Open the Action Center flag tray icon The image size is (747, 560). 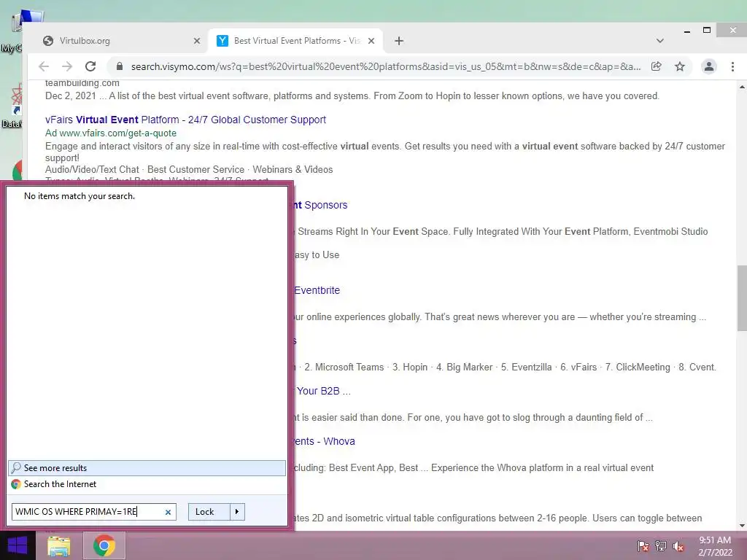[643, 547]
